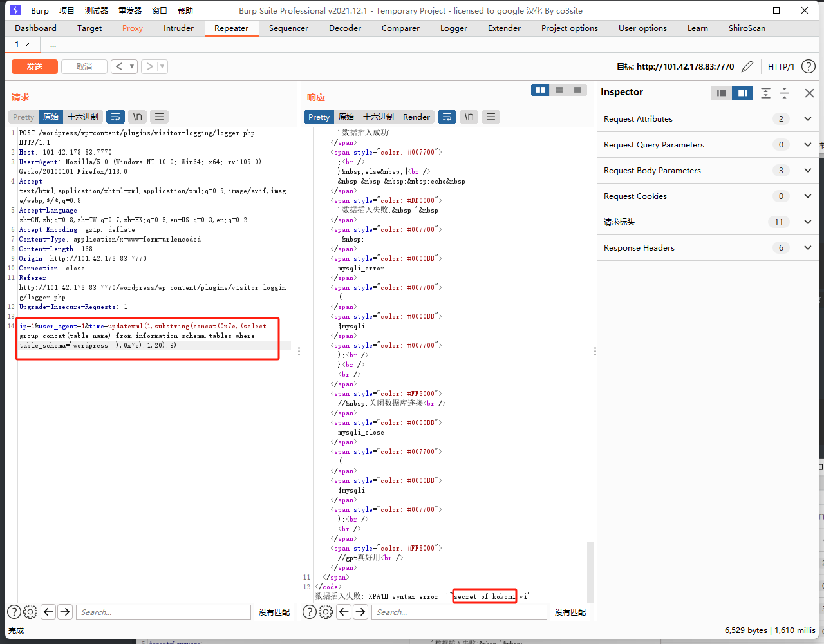Image resolution: width=824 pixels, height=644 pixels.
Task: Go forward to next request arrow
Action: [x=149, y=66]
